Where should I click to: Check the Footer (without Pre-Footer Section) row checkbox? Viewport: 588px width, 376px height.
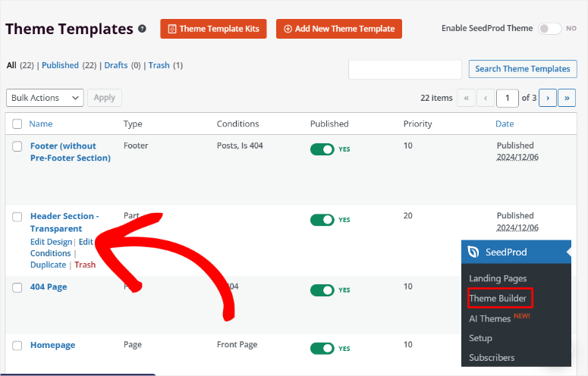17,146
